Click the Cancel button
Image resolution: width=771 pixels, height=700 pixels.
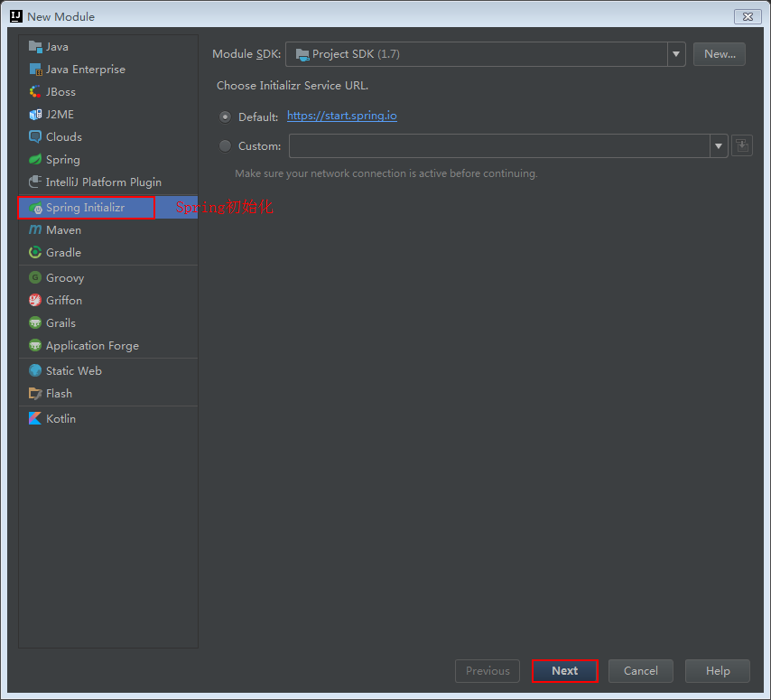[641, 671]
